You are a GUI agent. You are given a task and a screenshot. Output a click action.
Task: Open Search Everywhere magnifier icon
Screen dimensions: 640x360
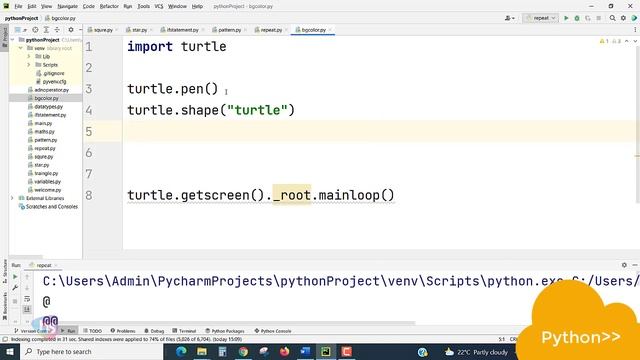point(613,18)
